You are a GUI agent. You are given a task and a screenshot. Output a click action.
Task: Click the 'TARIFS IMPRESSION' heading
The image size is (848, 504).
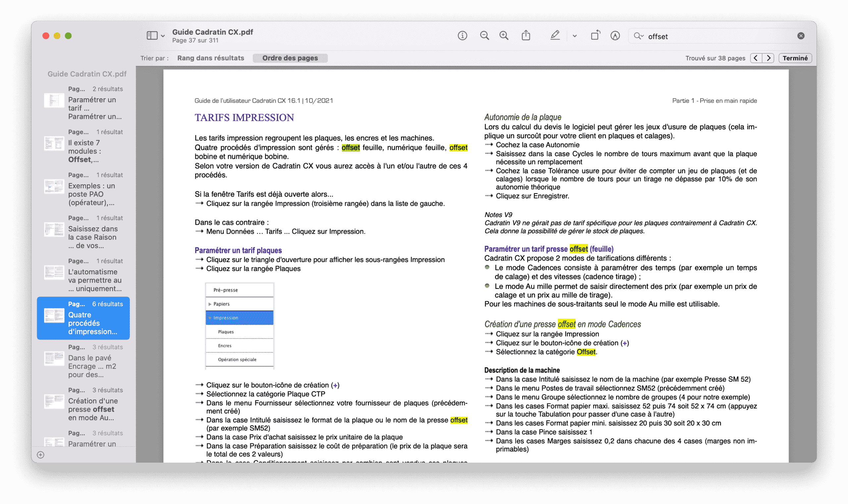(x=244, y=117)
